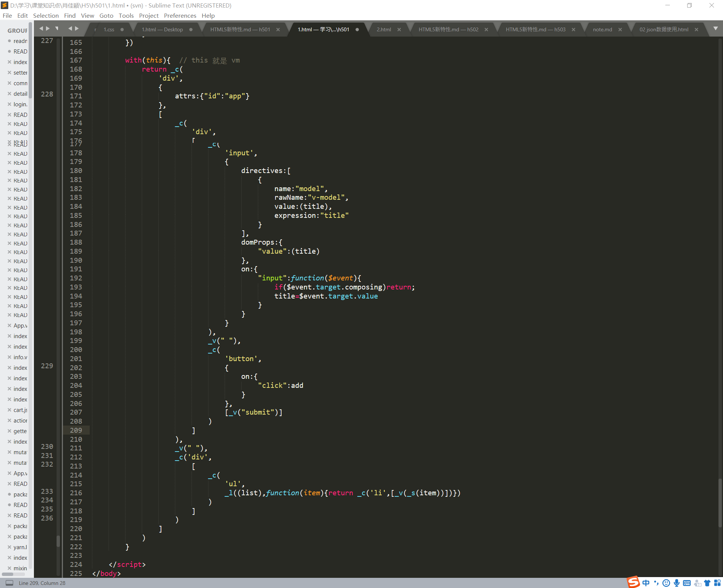
Task: Switch to 02 json数据使用.html tab
Action: [x=664, y=29]
